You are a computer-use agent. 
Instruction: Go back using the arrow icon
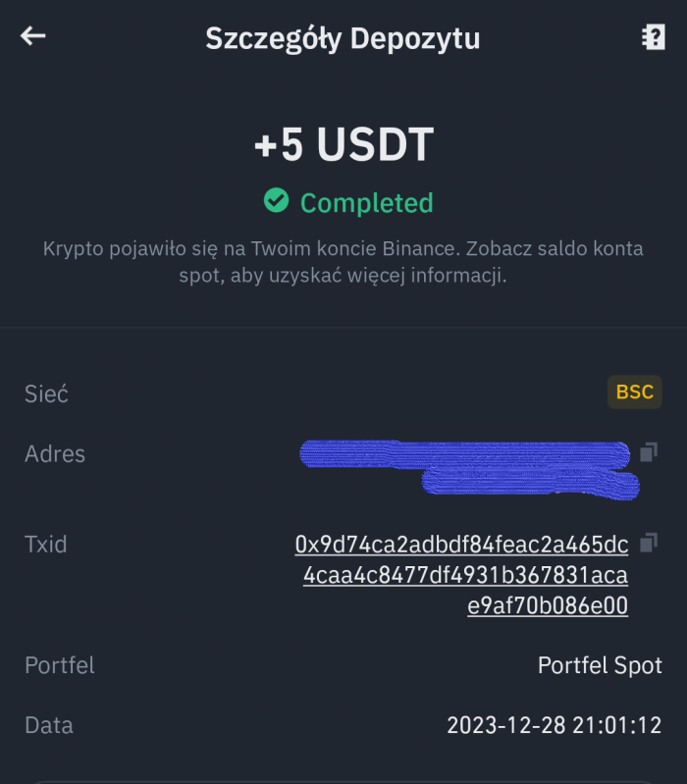pos(33,37)
